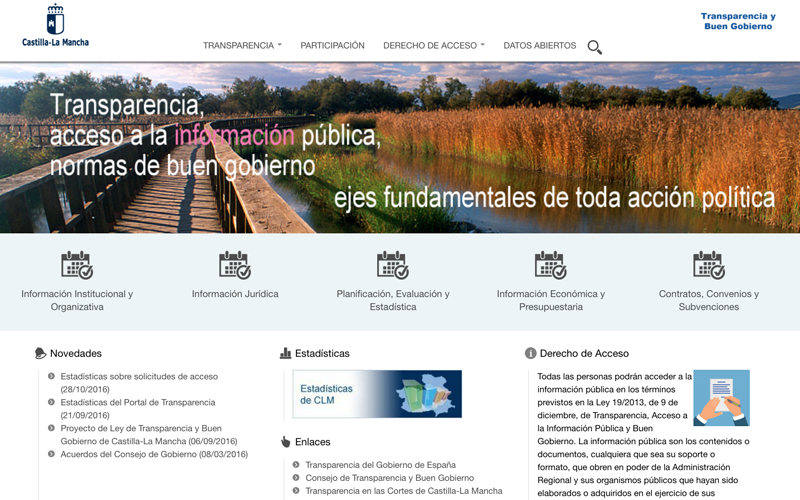Click the Transparencia y Buen Gobierno header link
Viewport: 800px width, 500px height.
coord(738,21)
